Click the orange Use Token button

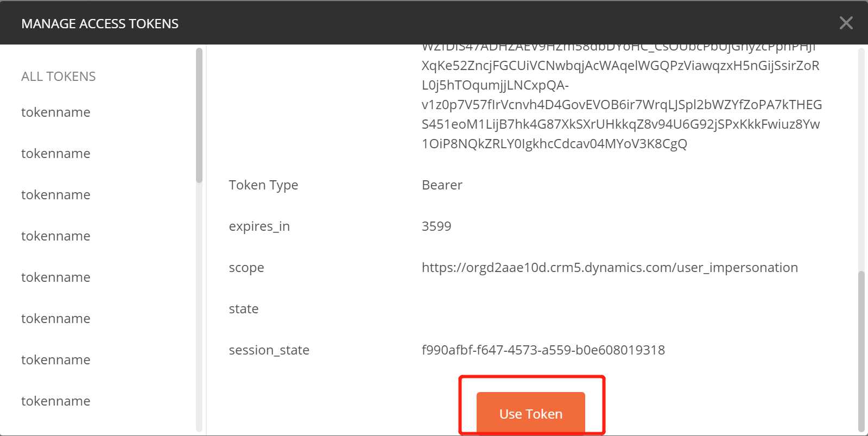531,413
